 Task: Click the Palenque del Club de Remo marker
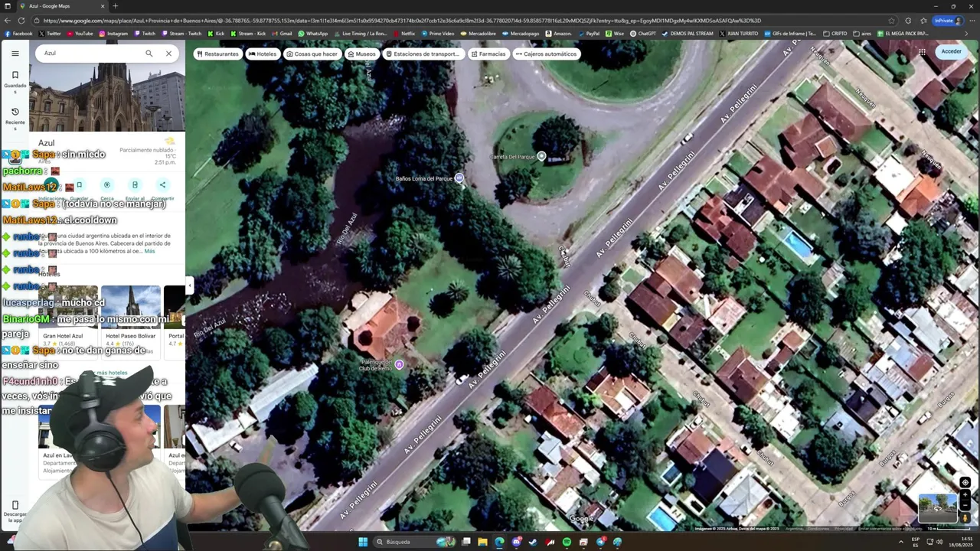click(x=399, y=364)
